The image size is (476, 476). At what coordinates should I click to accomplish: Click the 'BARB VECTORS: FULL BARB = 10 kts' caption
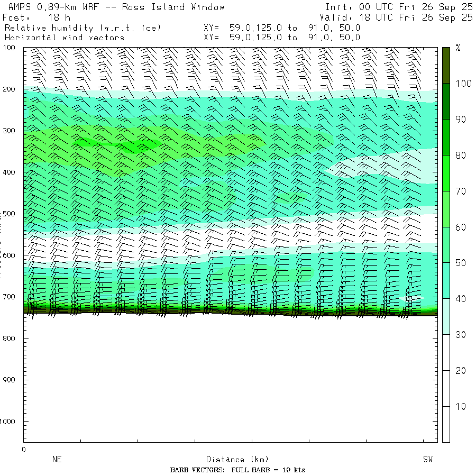pyautogui.click(x=237, y=470)
